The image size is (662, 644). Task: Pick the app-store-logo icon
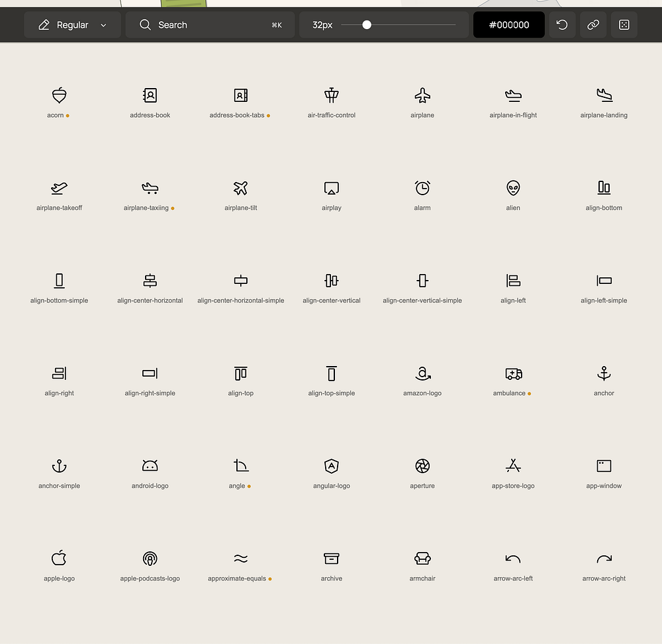tap(513, 466)
